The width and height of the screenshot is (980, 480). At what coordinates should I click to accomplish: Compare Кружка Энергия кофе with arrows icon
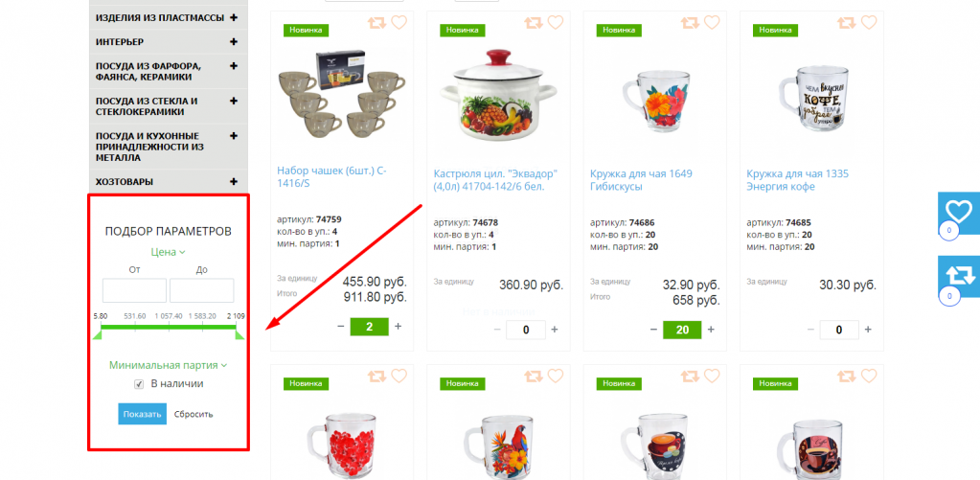coord(846,23)
